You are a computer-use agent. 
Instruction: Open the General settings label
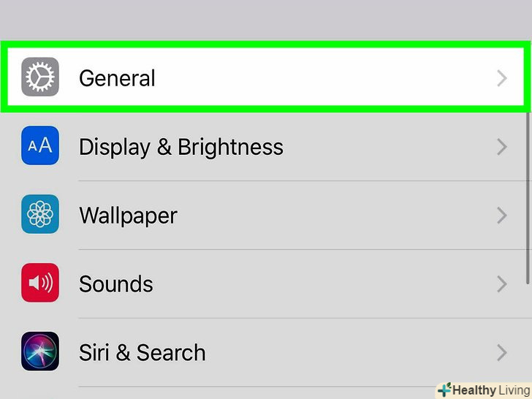coord(117,77)
